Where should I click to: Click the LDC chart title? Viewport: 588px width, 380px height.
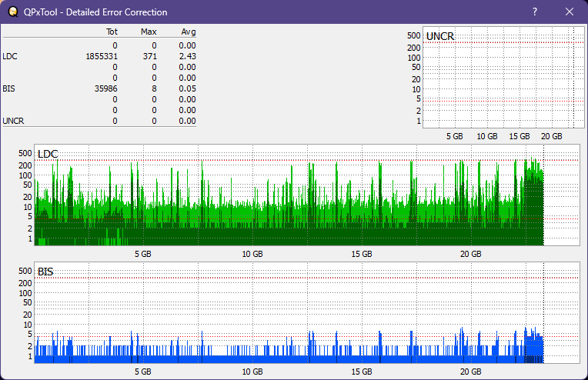48,154
